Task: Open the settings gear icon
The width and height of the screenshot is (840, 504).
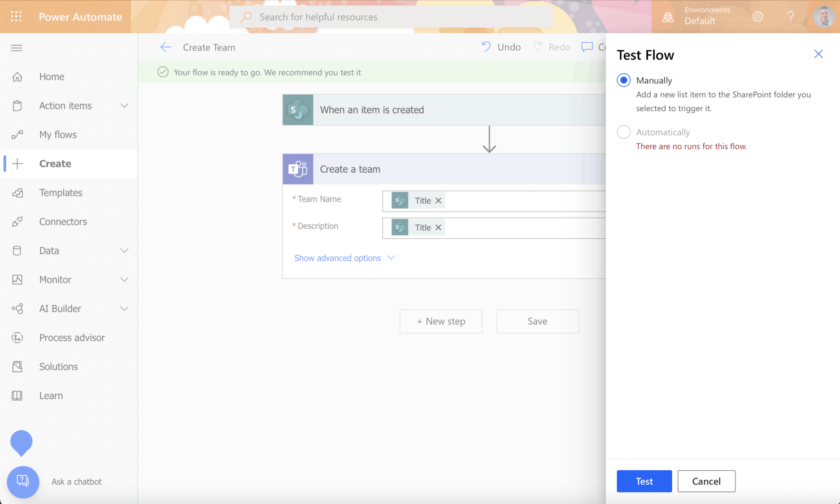Action: pos(758,17)
